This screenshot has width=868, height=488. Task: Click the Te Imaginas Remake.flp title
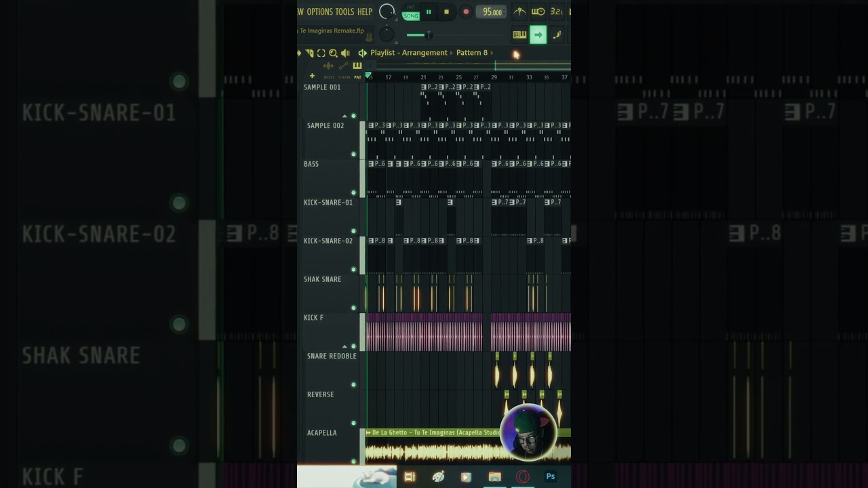[x=332, y=30]
